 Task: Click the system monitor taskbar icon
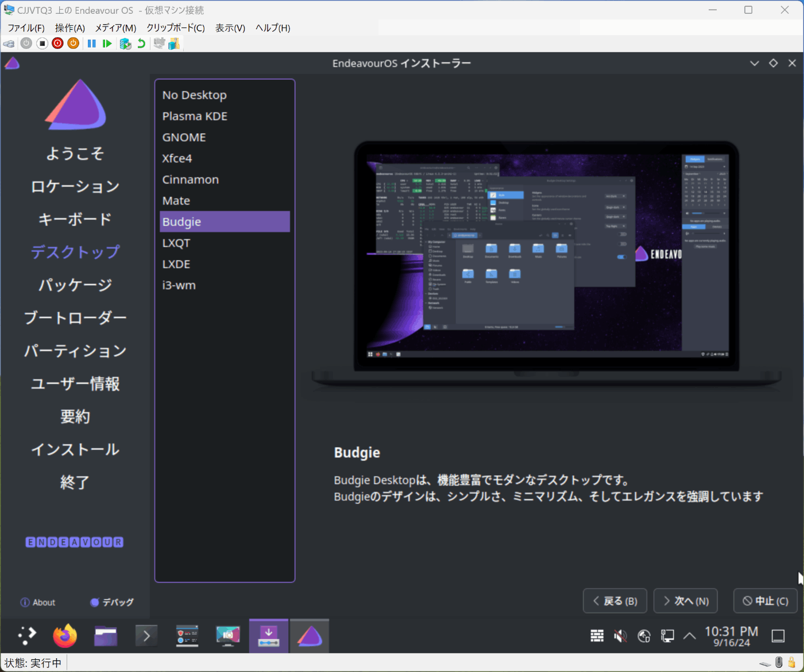(187, 636)
